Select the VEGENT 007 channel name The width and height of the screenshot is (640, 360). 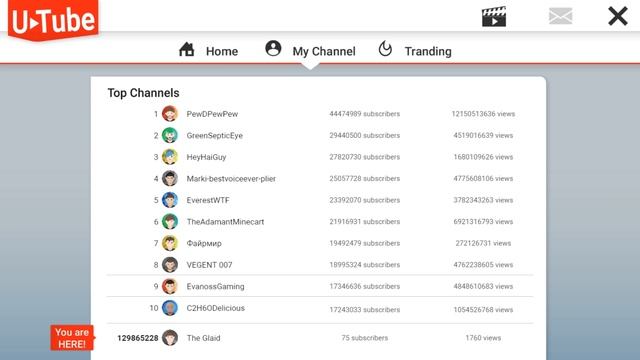point(209,265)
